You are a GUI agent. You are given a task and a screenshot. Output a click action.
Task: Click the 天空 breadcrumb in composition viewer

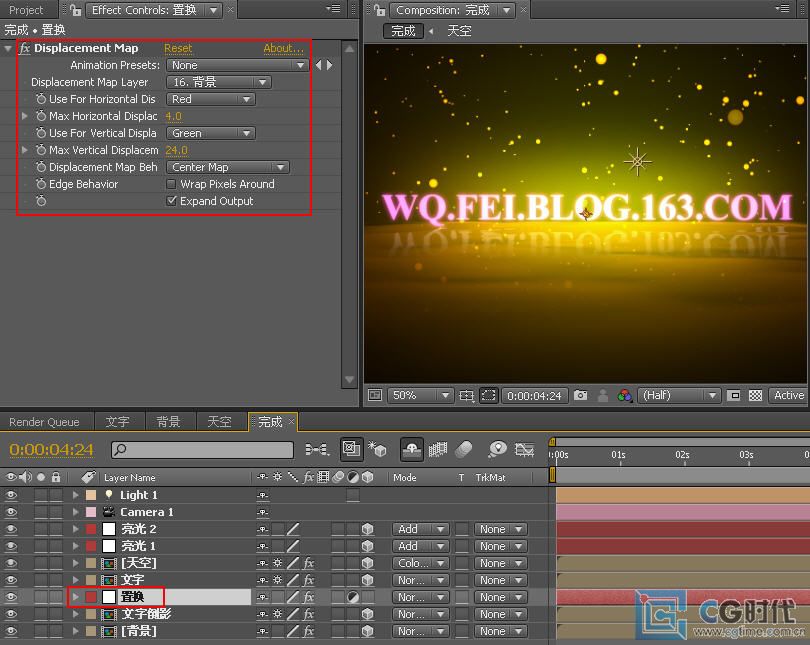pos(459,31)
